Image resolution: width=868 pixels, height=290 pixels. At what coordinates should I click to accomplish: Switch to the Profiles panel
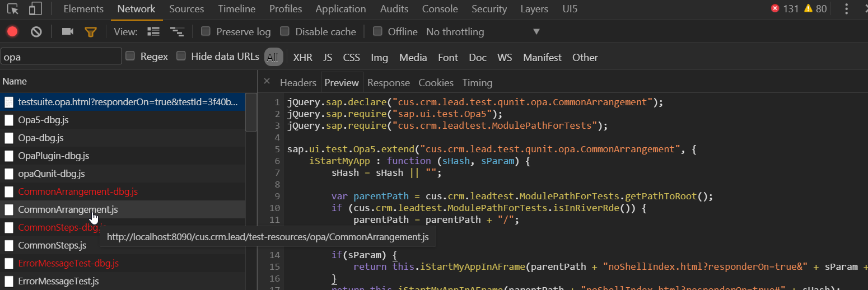coord(286,9)
